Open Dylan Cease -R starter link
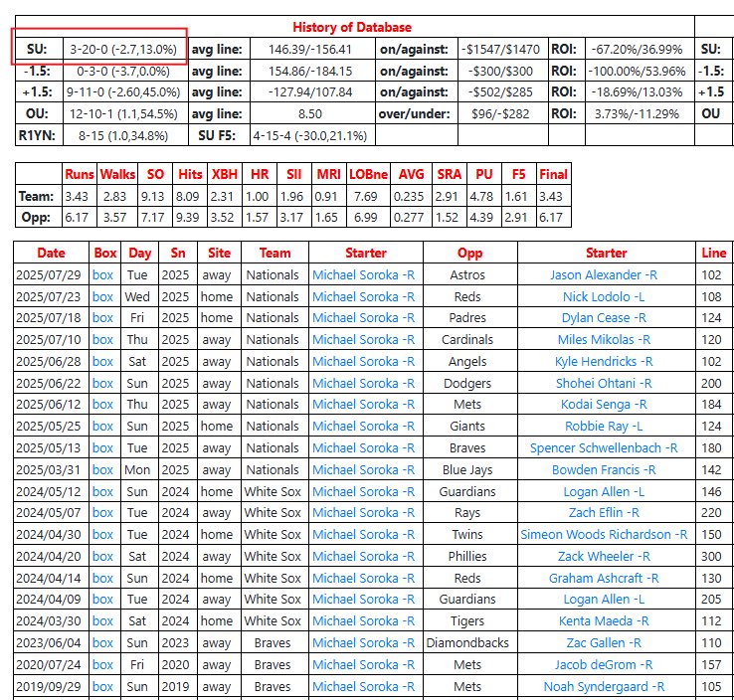The width and height of the screenshot is (734, 700). tap(604, 318)
